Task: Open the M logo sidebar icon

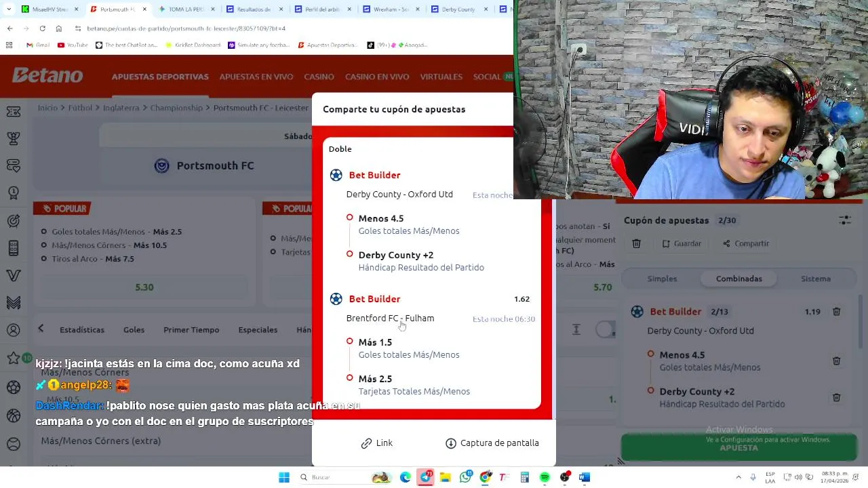Action: click(14, 303)
